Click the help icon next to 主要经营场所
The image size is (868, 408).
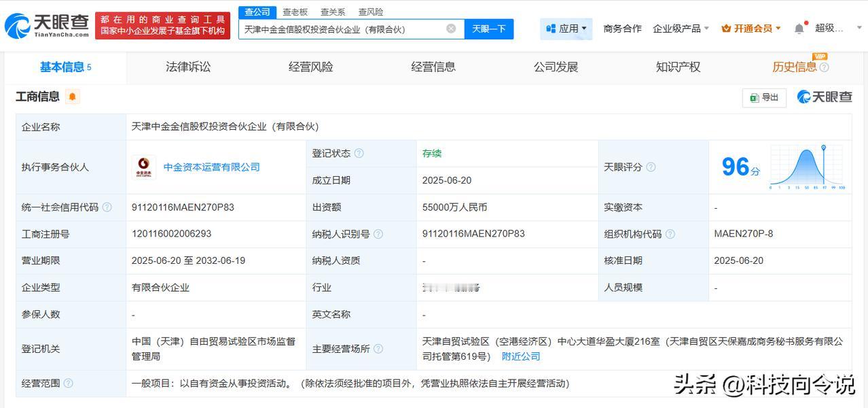tap(378, 349)
